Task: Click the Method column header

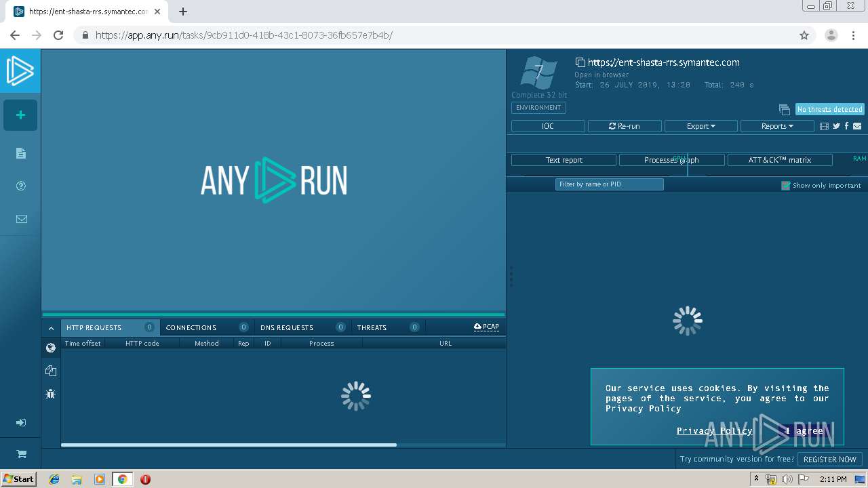Action: point(207,344)
